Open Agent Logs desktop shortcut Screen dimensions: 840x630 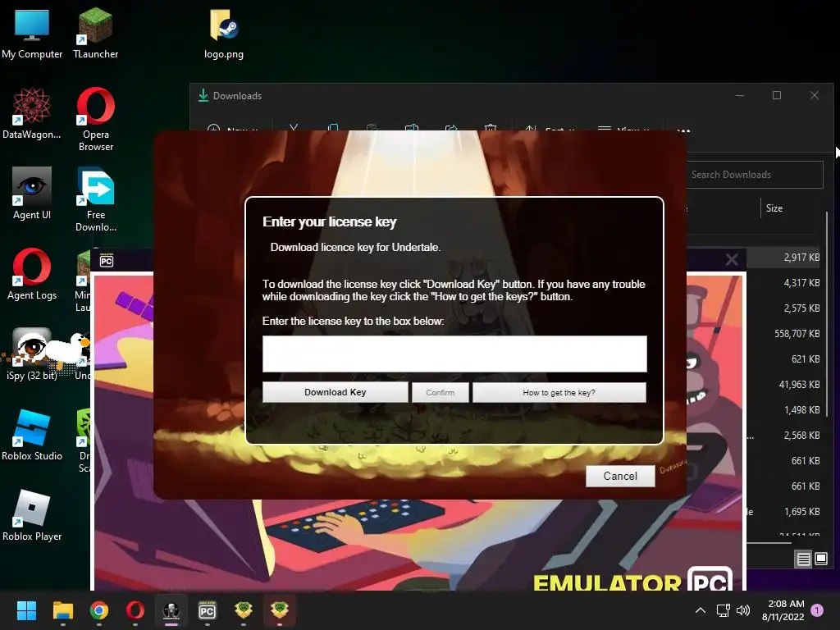point(32,274)
